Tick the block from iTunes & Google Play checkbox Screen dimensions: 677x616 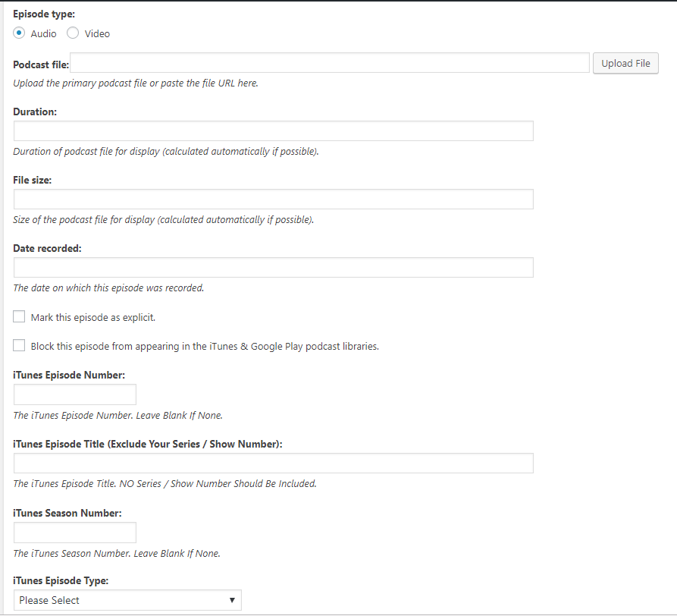(20, 346)
